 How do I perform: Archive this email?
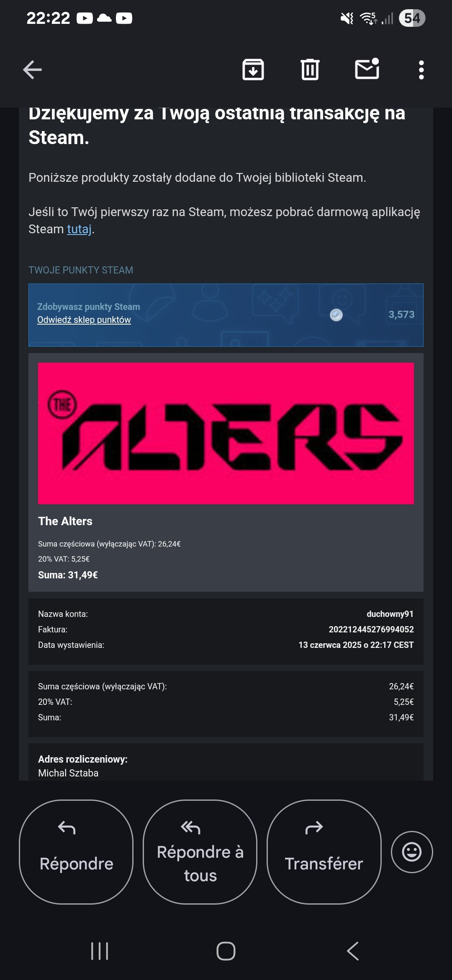(x=253, y=70)
